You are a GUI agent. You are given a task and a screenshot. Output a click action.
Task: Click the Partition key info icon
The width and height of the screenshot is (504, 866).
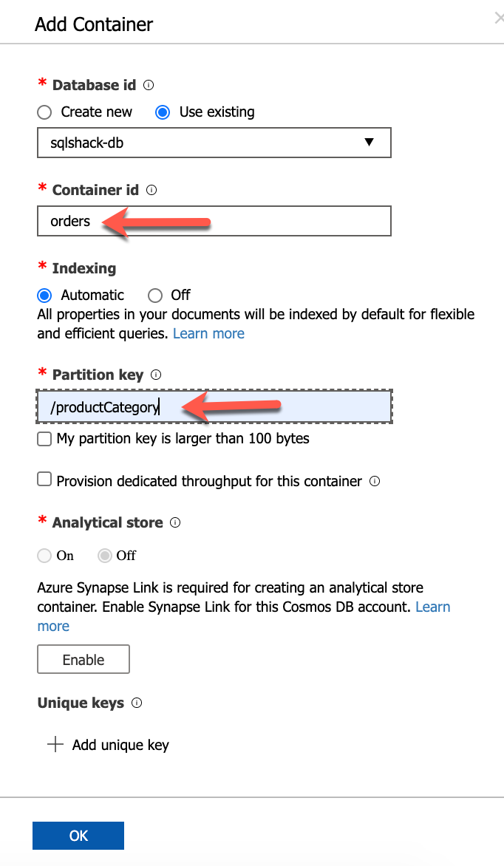click(x=156, y=375)
